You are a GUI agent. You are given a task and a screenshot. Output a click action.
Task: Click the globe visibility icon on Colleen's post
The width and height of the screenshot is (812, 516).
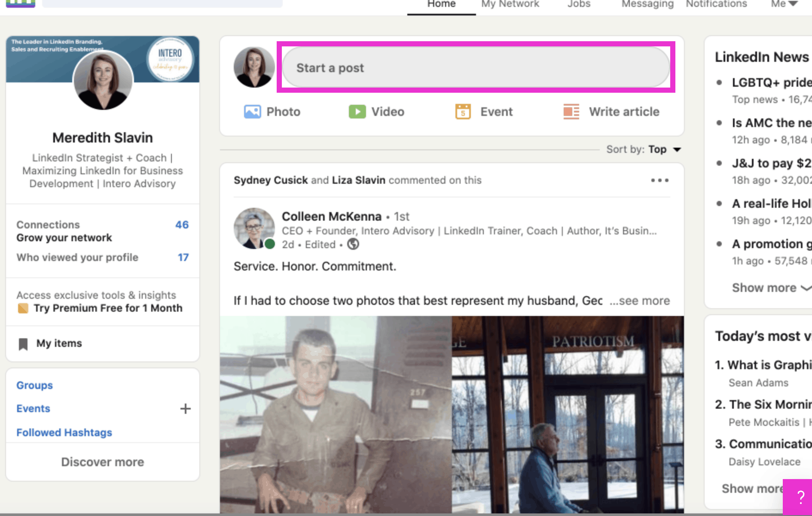[353, 244]
